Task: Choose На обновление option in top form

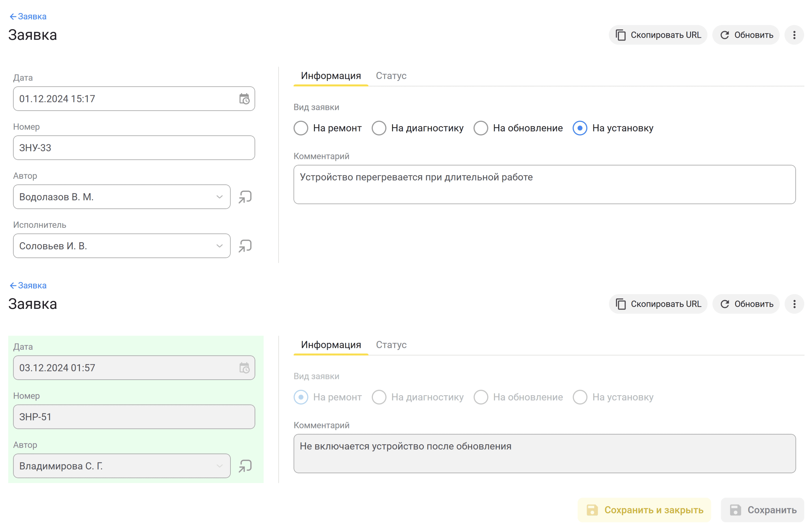Action: (x=480, y=128)
